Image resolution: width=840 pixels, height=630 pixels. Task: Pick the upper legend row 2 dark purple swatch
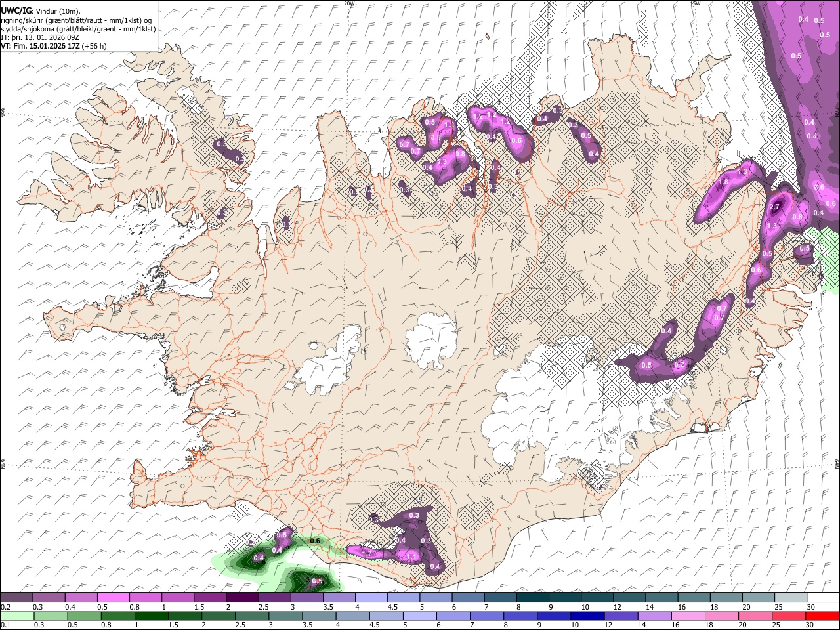tap(243, 597)
